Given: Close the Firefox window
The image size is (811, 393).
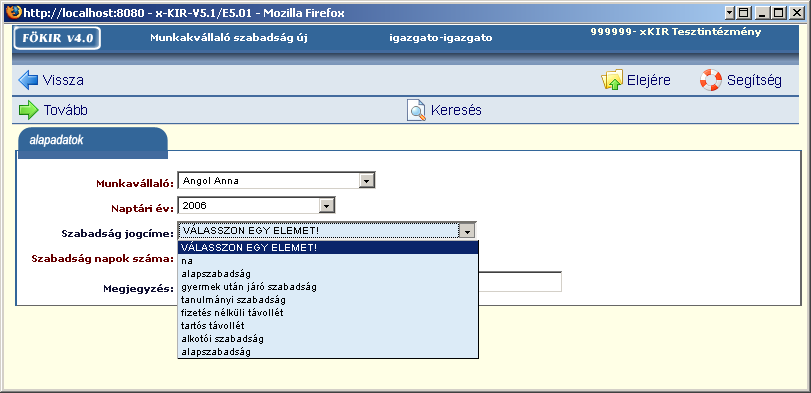Looking at the screenshot, I should [x=796, y=13].
